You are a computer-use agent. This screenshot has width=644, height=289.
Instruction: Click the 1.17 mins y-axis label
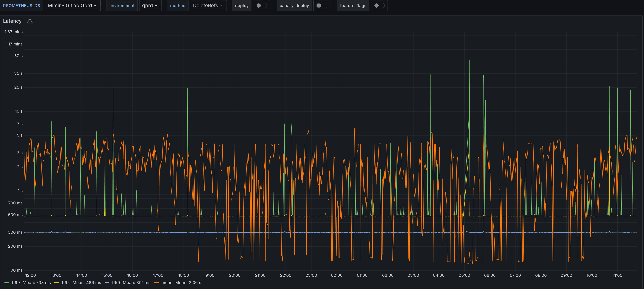(14, 44)
